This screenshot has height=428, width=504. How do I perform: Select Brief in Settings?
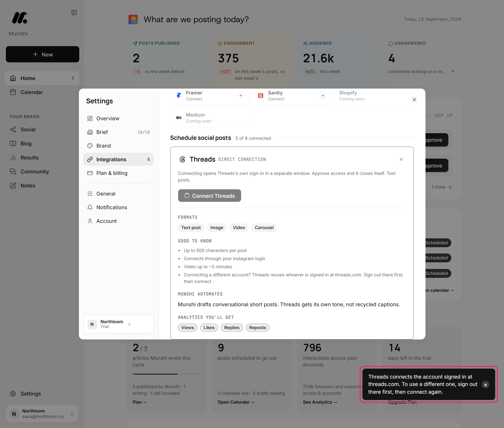point(118,132)
